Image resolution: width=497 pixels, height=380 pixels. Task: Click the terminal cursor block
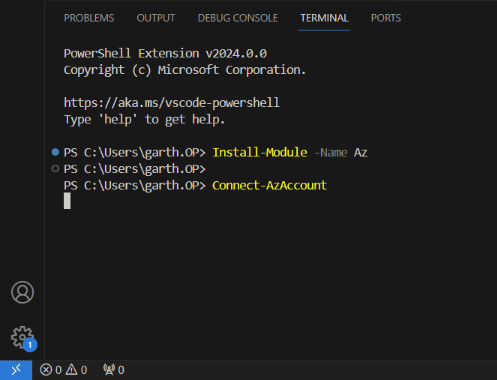tap(67, 201)
